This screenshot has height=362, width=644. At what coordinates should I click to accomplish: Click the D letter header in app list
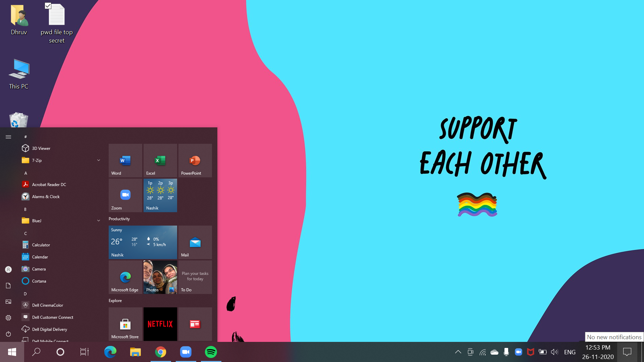coord(25,294)
